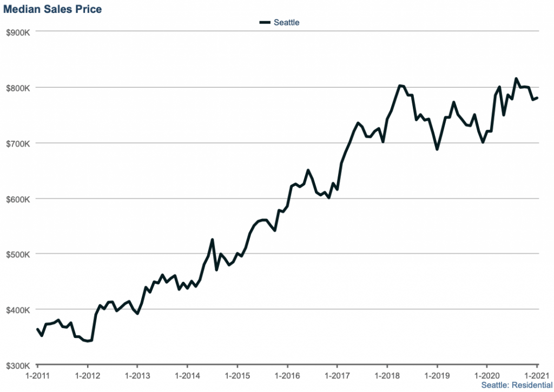Select the $800K y-axis label
The width and height of the screenshot is (554, 392).
tap(17, 87)
